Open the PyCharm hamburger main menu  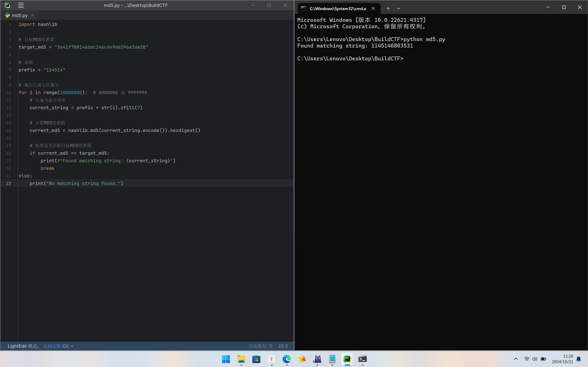tap(21, 5)
